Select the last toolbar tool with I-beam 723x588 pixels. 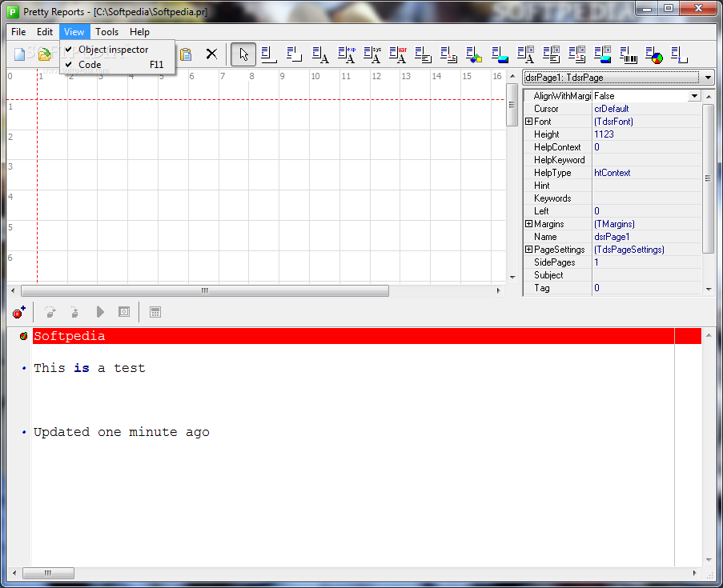[x=679, y=54]
